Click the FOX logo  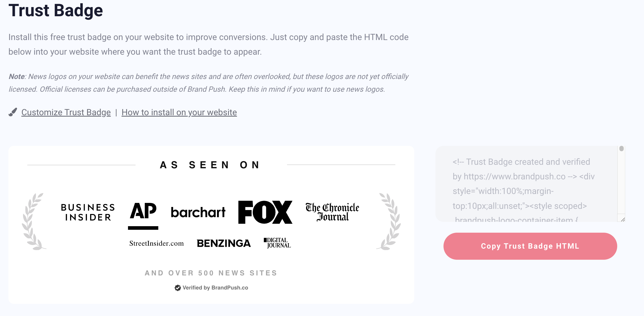click(x=265, y=212)
